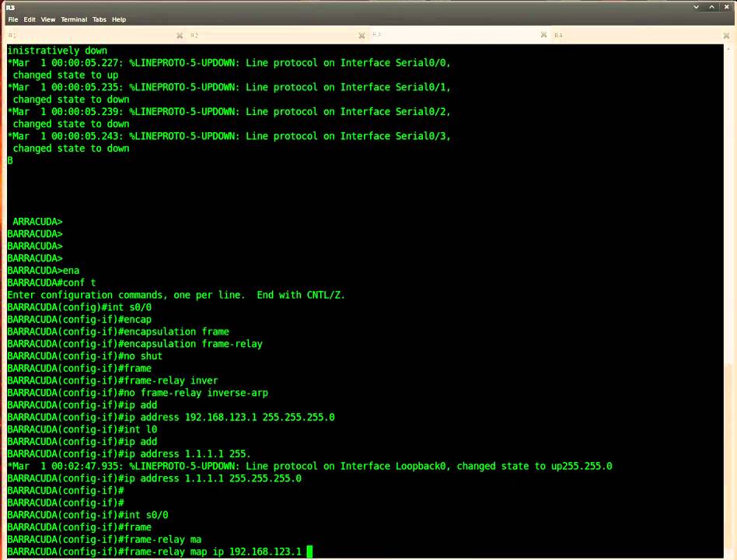The image size is (737, 560).
Task: Click the '(config)#int s0/0' command line
Action: pos(79,307)
